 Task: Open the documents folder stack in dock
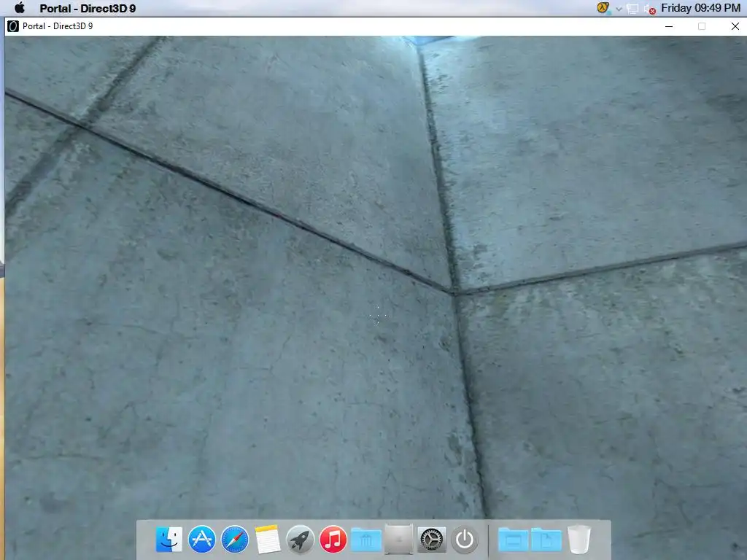click(546, 540)
